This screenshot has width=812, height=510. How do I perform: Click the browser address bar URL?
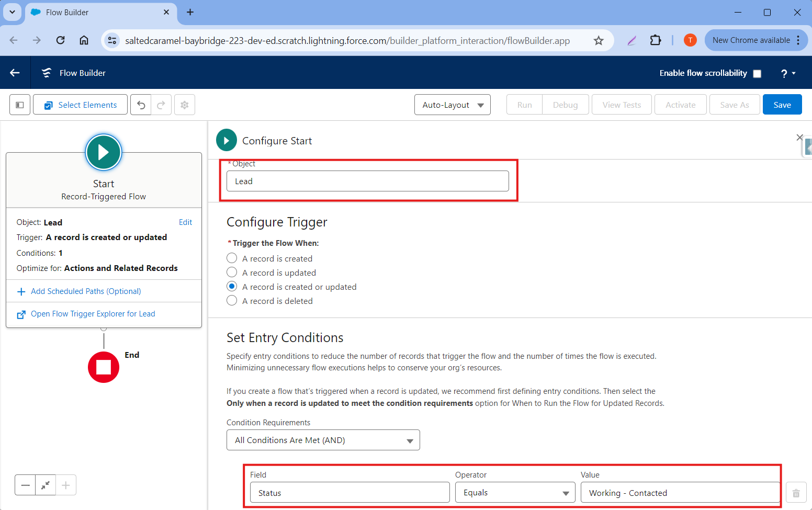click(347, 40)
